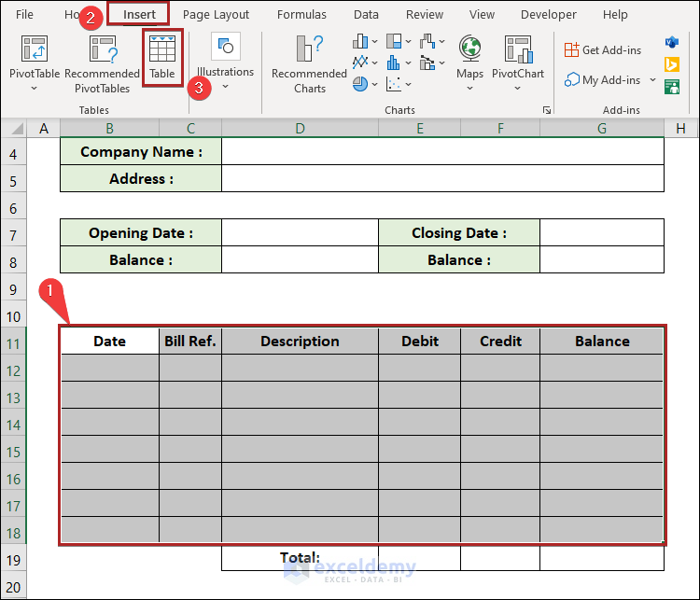700x600 pixels.
Task: Click the Select All corner triangle
Action: click(17, 129)
